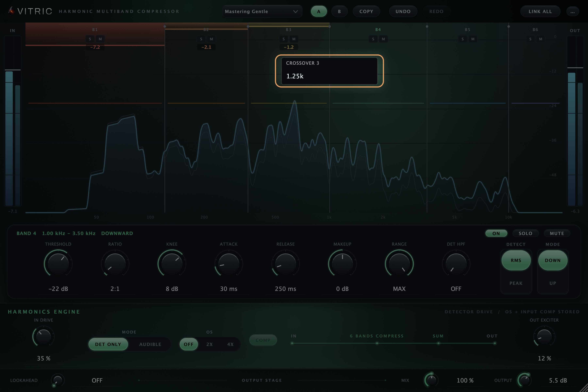The image size is (588, 392).
Task: Toggle Band 4 ON switch
Action: (496, 233)
